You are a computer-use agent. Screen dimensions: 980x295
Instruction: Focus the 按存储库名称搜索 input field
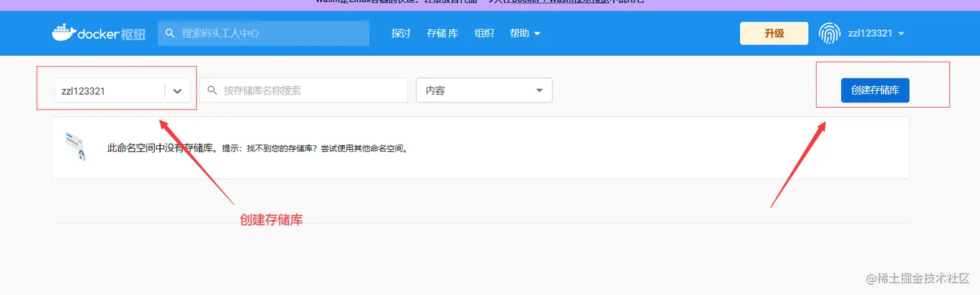303,91
